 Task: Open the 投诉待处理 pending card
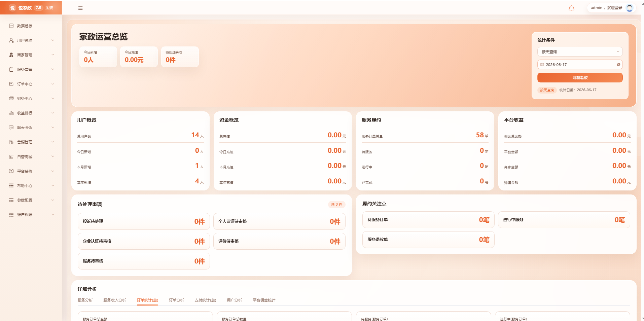(x=144, y=221)
